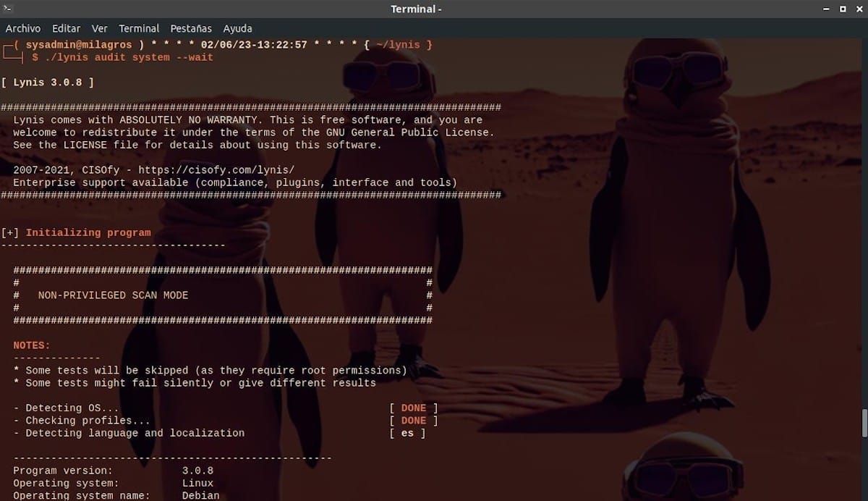Screen dimensions: 868x501
Task: Click 'Some tests will be skipped' note
Action: [210, 370]
